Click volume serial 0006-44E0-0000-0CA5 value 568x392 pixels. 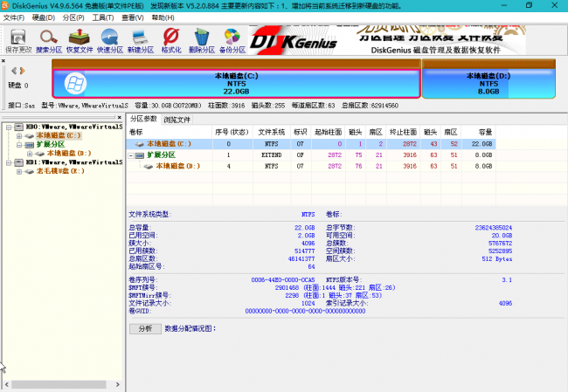pyautogui.click(x=283, y=280)
